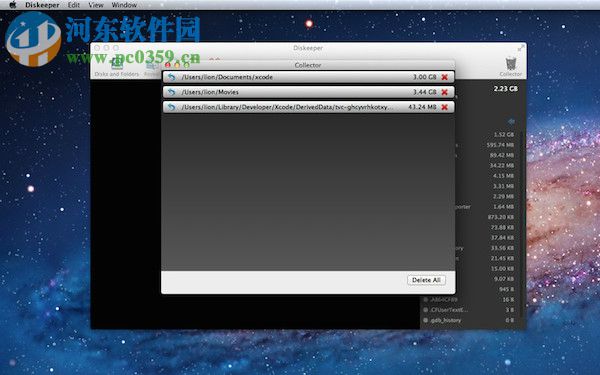Screen dimensions: 600x375
Task: Open Disks and Folders in Diskeeper toolbar
Action: (117, 68)
